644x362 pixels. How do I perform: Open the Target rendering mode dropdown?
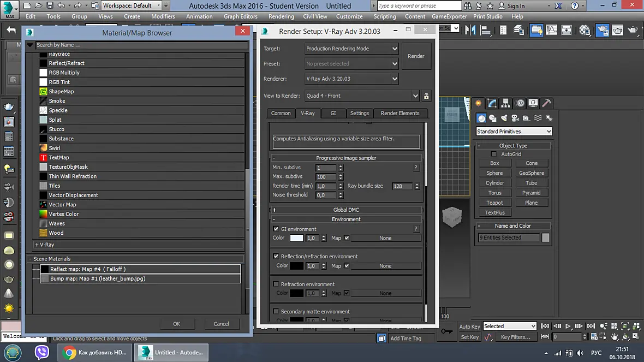click(x=351, y=49)
